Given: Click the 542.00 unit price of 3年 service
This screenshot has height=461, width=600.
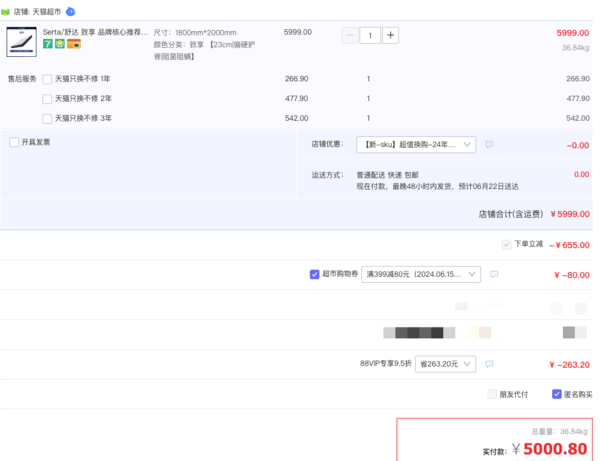Looking at the screenshot, I should [x=297, y=118].
